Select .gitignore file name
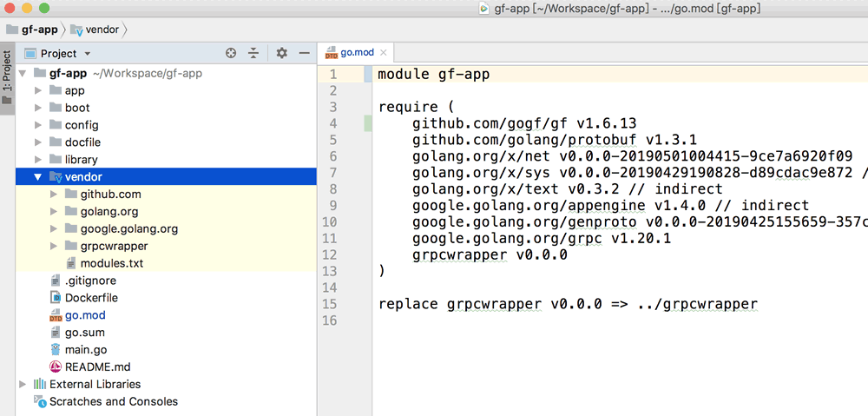This screenshot has width=868, height=416. pos(90,281)
